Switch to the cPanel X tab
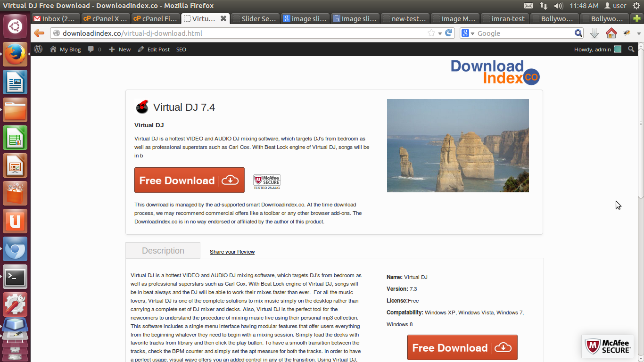This screenshot has width=644, height=362. click(105, 19)
